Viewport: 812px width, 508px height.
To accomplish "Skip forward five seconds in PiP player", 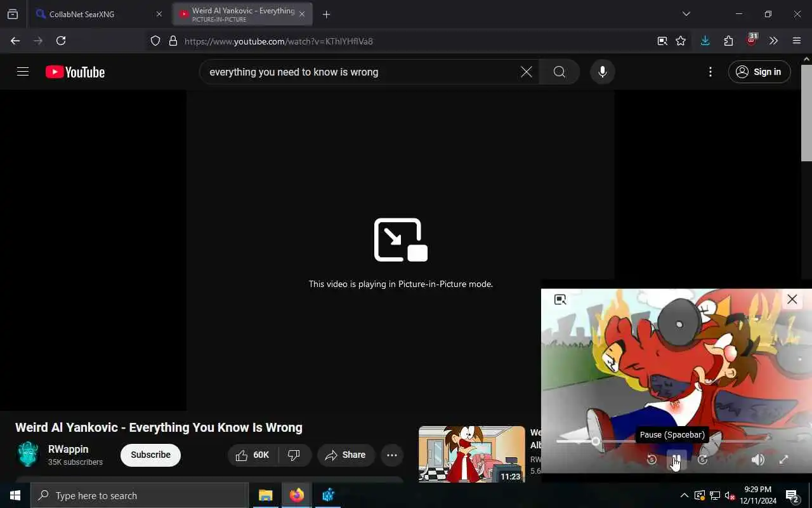I will 702,460.
